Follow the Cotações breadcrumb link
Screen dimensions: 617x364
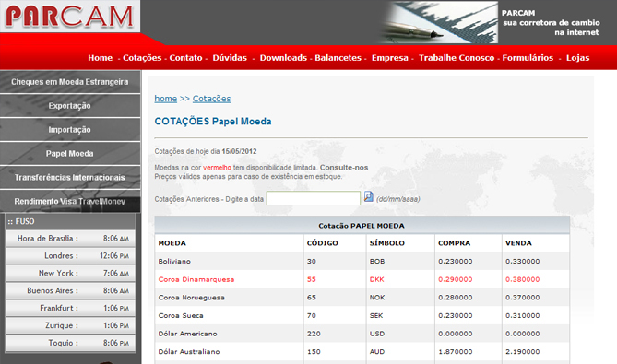point(212,99)
